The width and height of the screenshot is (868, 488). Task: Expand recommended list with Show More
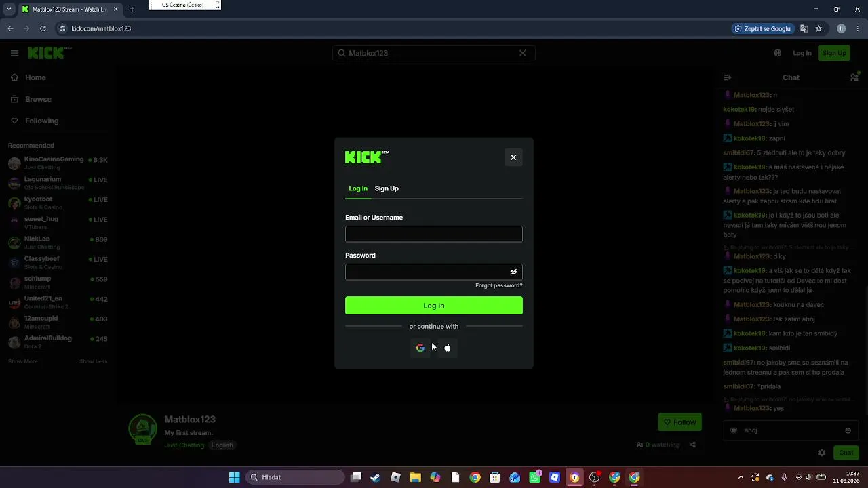pyautogui.click(x=23, y=361)
